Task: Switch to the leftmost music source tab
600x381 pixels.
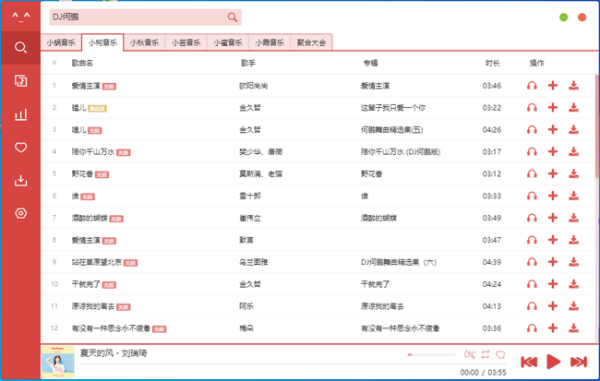Action: tap(61, 42)
